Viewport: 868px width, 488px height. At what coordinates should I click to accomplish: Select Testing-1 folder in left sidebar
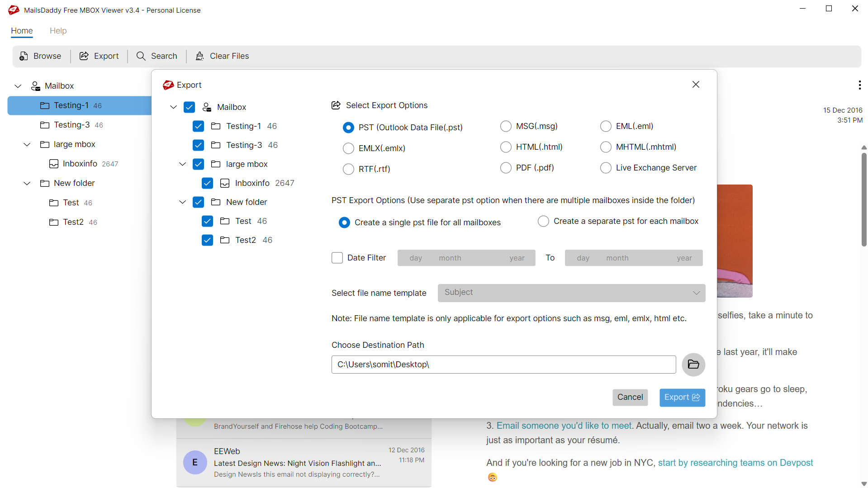pyautogui.click(x=79, y=105)
